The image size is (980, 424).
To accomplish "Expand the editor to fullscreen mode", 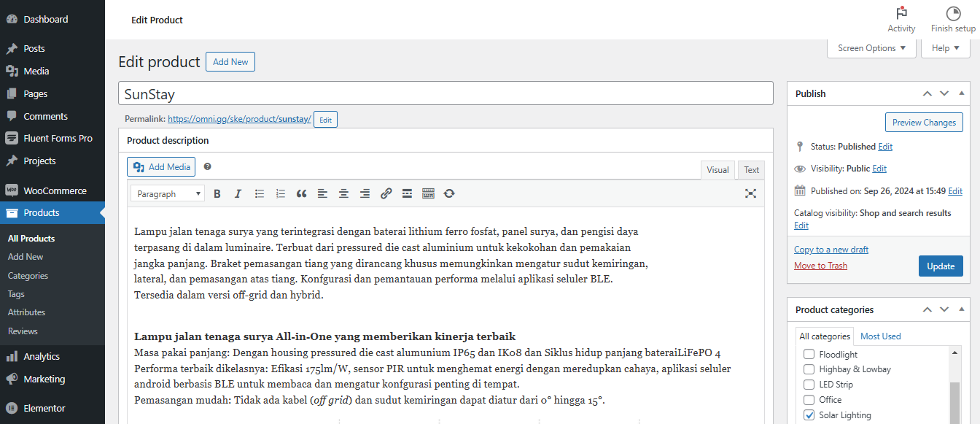I will (750, 193).
